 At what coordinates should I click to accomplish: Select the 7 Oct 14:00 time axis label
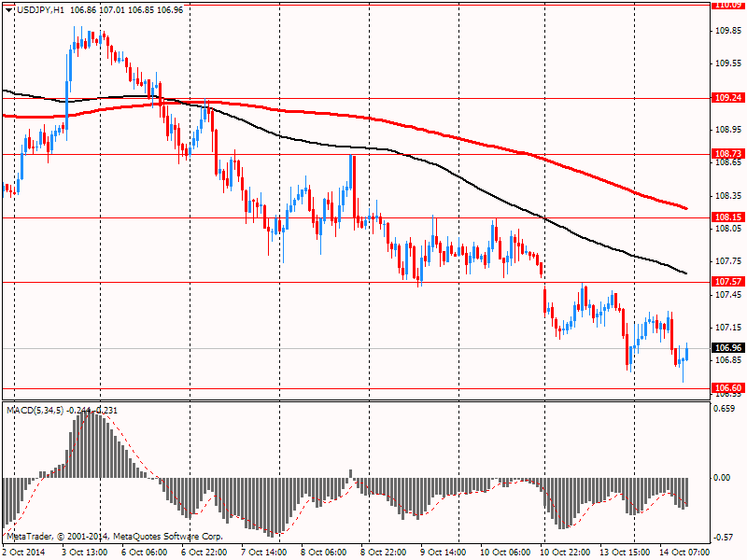264,553
